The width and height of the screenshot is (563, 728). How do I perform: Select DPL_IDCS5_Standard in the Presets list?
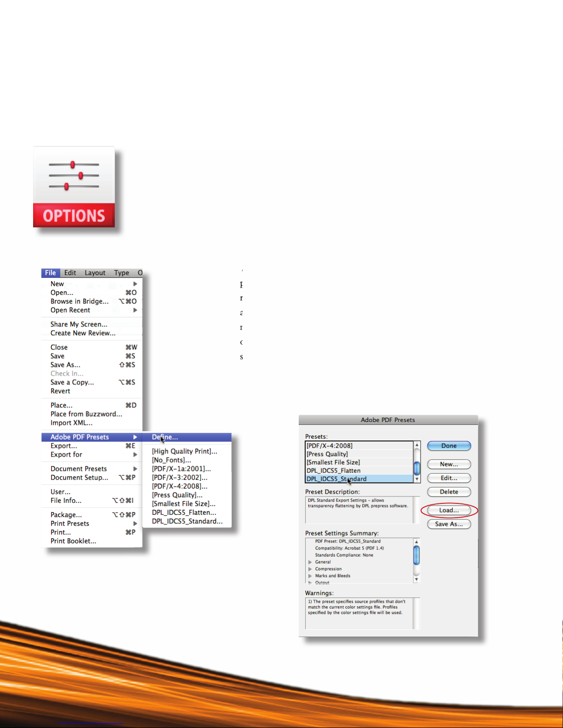(359, 479)
